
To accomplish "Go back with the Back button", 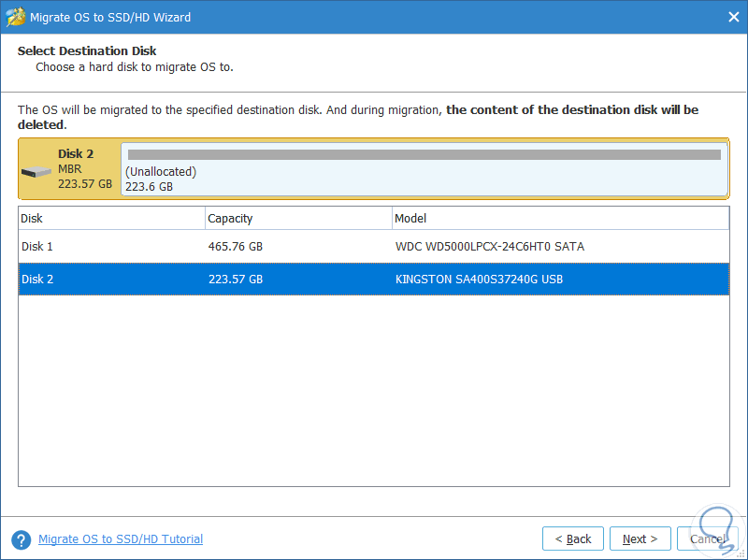I will click(572, 539).
